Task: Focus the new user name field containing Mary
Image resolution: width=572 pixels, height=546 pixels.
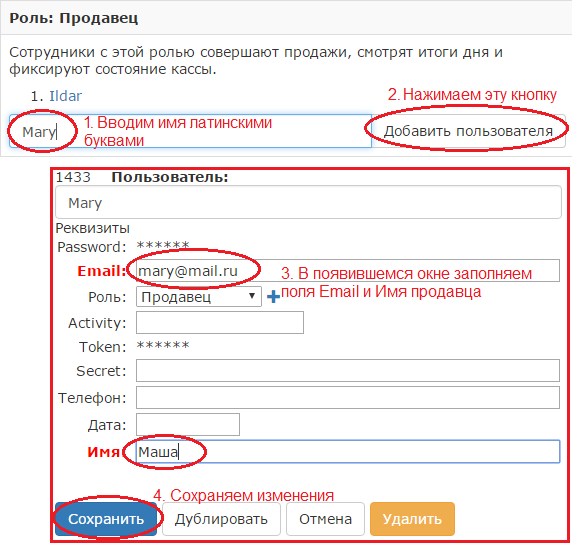Action: [190, 131]
